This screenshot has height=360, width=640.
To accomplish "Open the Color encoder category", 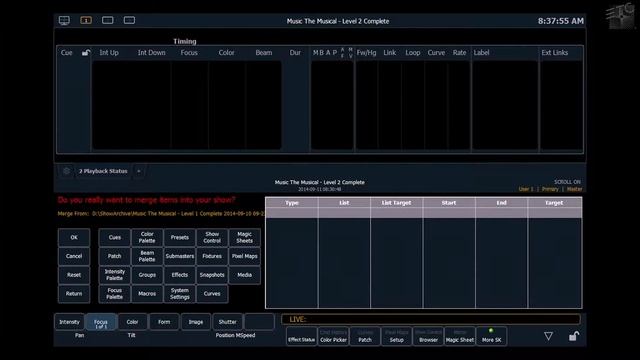I will [x=132, y=322].
